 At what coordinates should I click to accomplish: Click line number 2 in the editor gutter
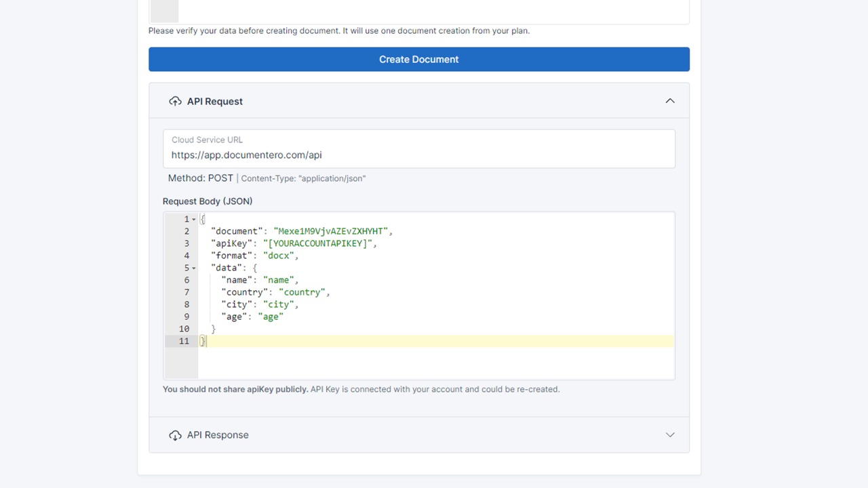point(186,231)
